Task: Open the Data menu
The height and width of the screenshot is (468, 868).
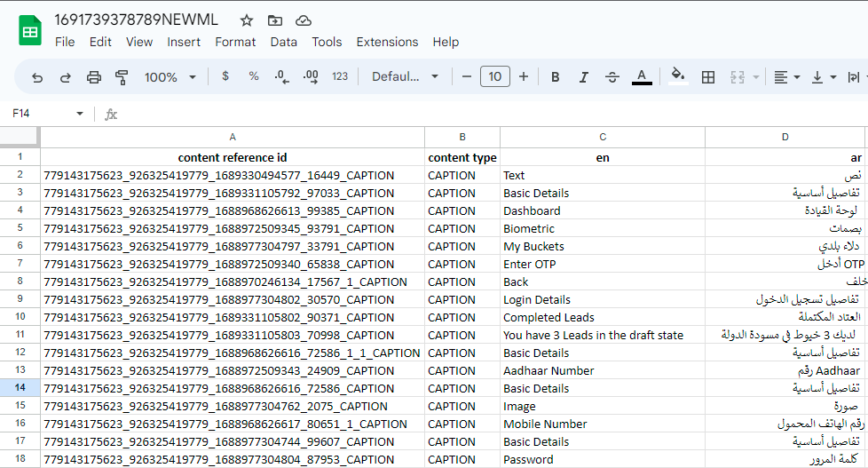Action: click(x=283, y=42)
